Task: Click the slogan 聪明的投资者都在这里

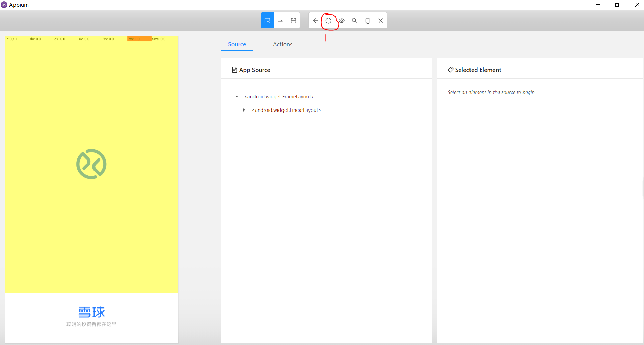Action: (x=91, y=324)
